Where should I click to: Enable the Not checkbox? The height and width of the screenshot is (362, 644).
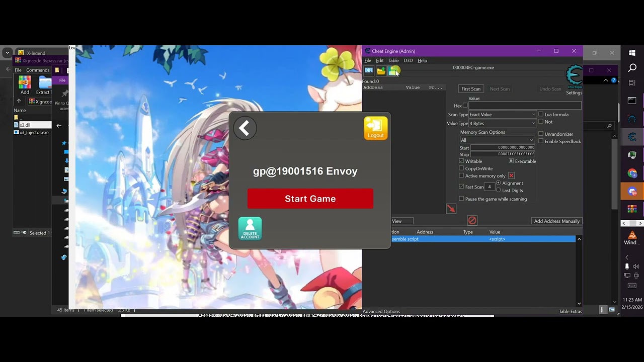[541, 122]
